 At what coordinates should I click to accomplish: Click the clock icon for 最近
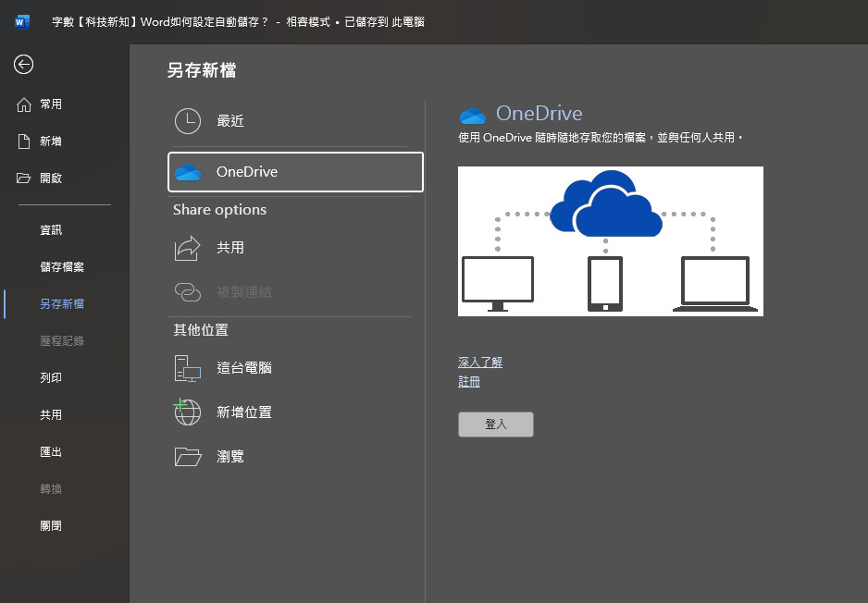pos(188,121)
